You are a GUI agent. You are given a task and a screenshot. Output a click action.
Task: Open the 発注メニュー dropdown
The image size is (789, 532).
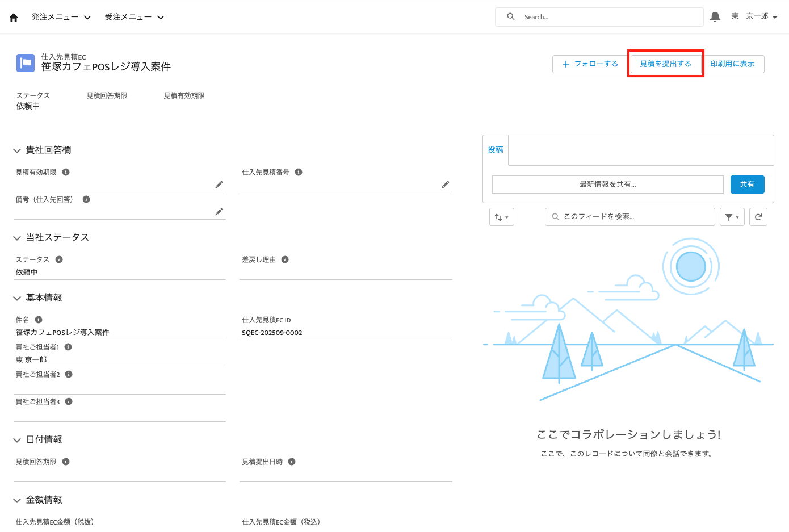61,17
